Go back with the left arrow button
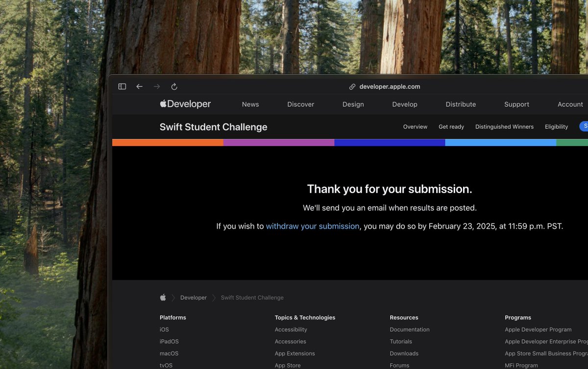 coord(140,87)
